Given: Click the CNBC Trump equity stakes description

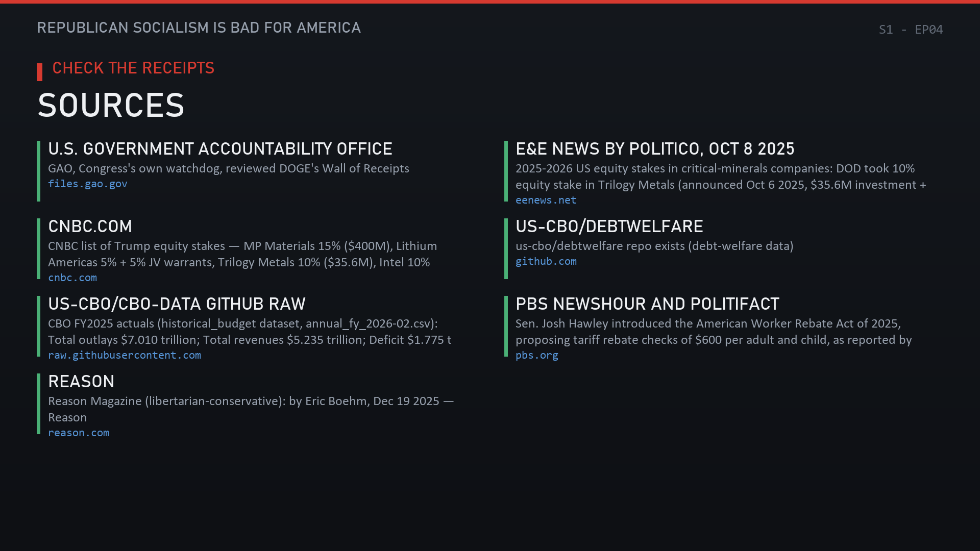Looking at the screenshot, I should [x=242, y=254].
